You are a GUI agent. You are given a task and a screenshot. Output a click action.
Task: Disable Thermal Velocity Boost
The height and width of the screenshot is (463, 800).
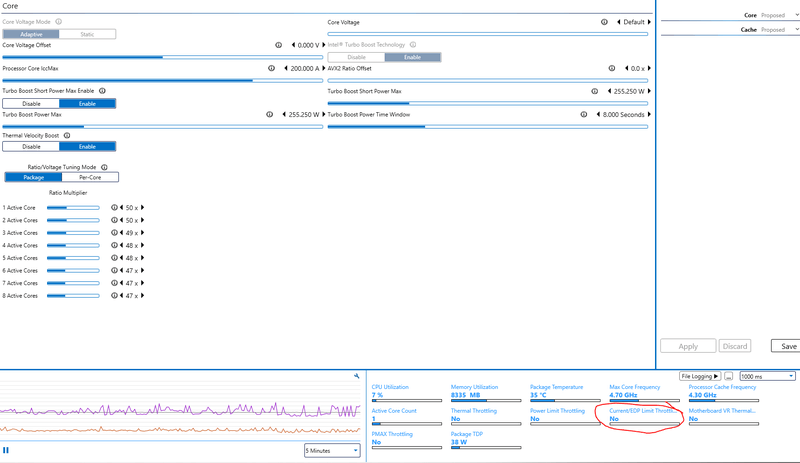tap(31, 147)
